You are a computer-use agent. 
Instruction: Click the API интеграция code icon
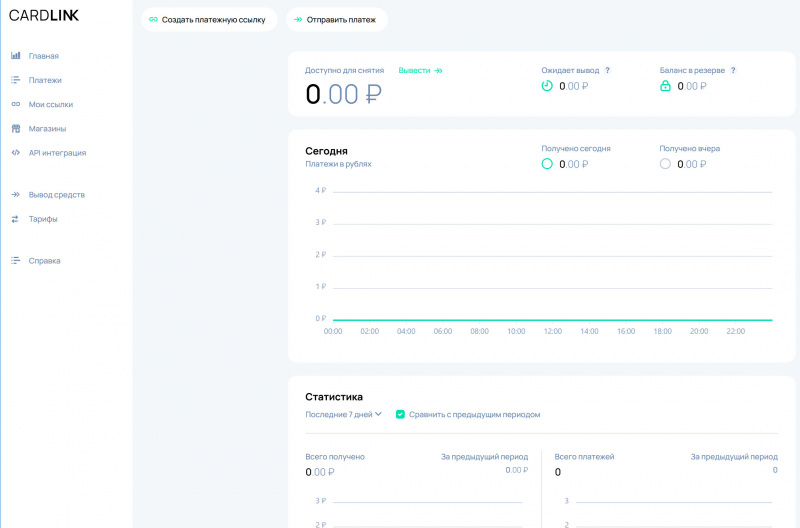pyautogui.click(x=15, y=153)
